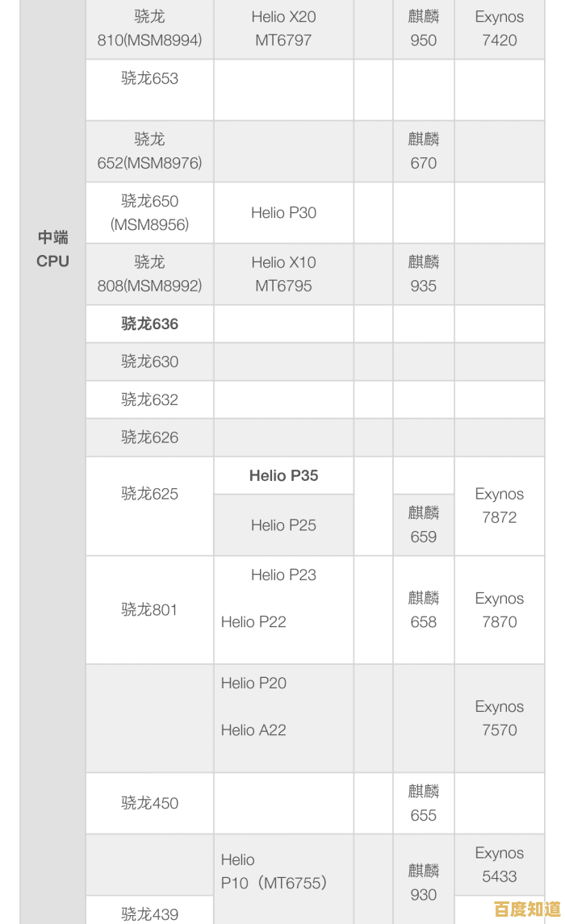Select the 骁龙801 entry
Screen dimensions: 565x924
(149, 609)
